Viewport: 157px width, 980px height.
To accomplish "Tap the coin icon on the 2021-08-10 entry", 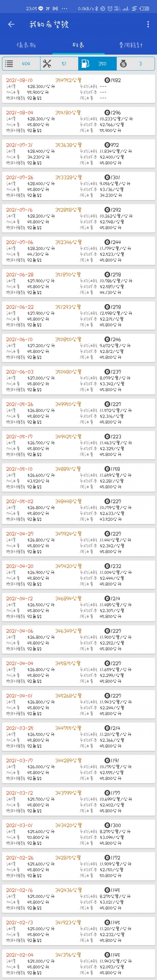I will tap(107, 80).
